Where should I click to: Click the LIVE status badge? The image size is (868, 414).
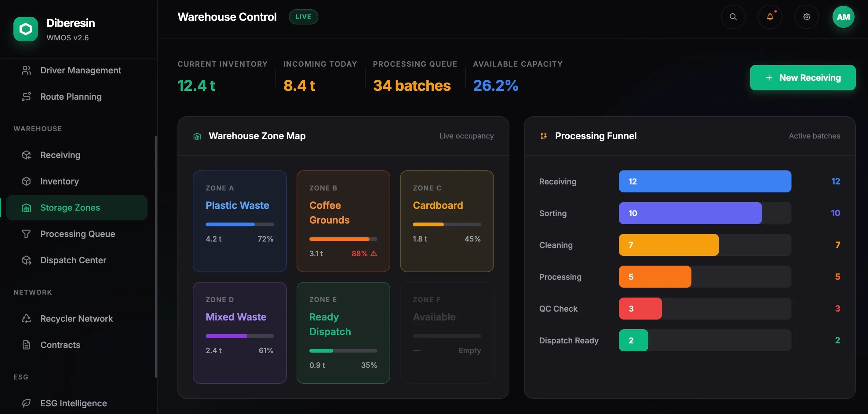click(303, 17)
